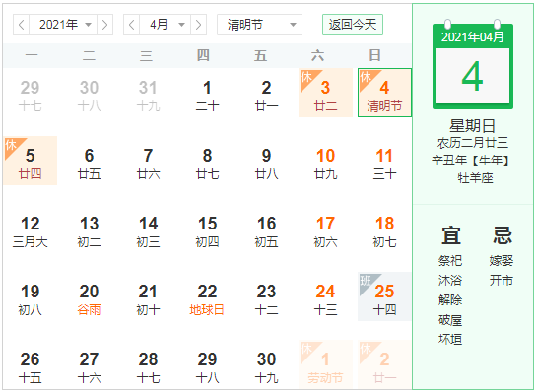Open the 2021年 year dropdown
This screenshot has height=392, width=537.
[x=63, y=25]
